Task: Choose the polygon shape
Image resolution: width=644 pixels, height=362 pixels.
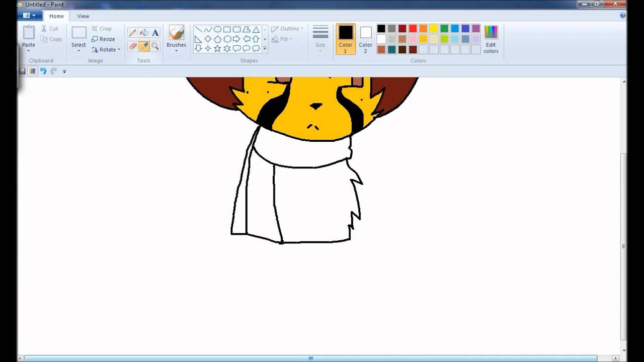Action: pyautogui.click(x=247, y=29)
